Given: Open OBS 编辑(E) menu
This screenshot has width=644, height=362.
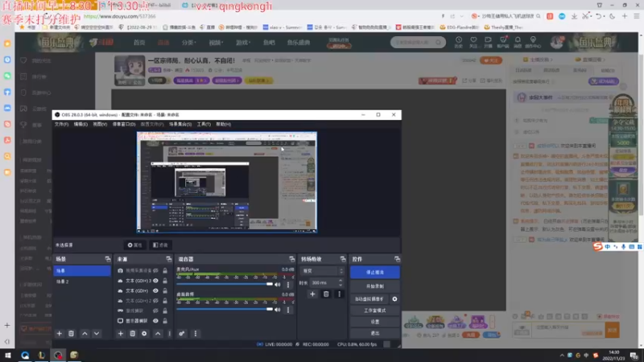Looking at the screenshot, I should click(x=80, y=124).
